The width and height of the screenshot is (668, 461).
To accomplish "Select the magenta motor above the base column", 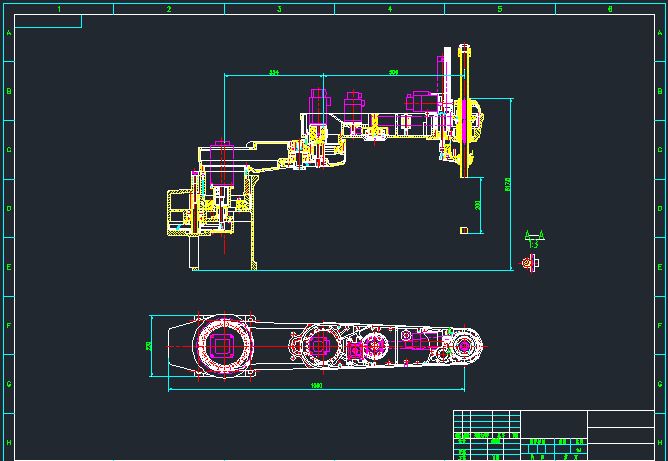I will (x=222, y=160).
